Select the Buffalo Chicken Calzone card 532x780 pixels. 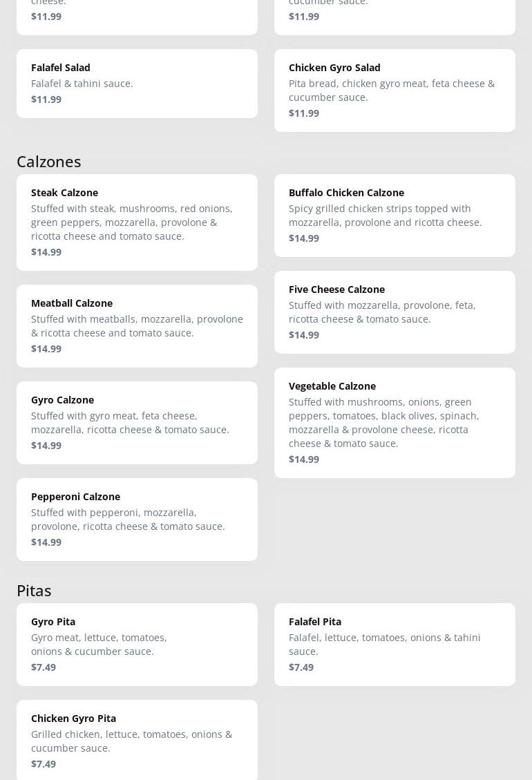pyautogui.click(x=395, y=215)
